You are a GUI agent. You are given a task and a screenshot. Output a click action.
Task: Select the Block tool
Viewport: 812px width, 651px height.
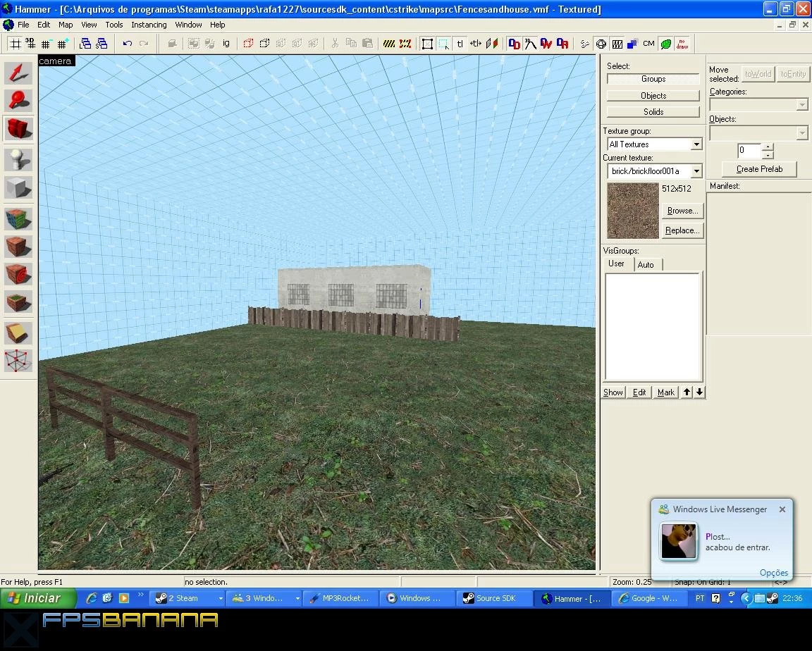click(18, 187)
